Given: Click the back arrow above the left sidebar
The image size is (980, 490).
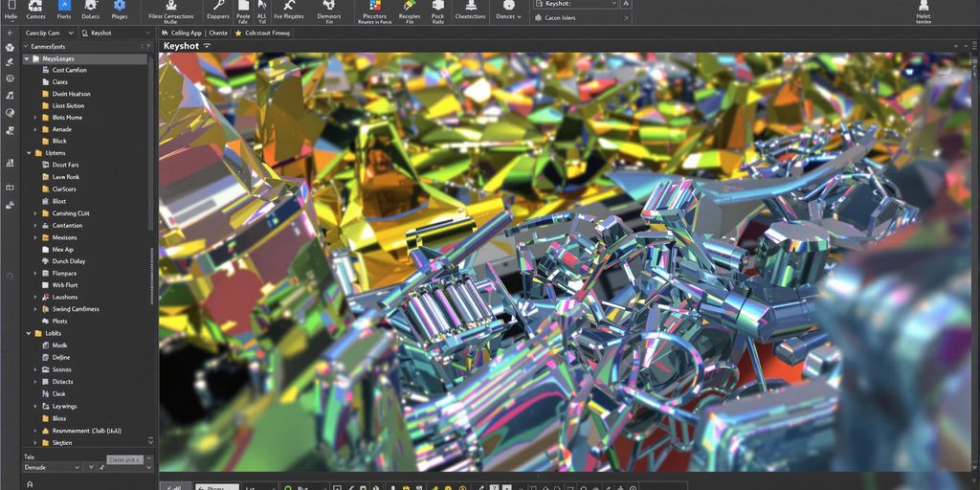Looking at the screenshot, I should coord(10,33).
